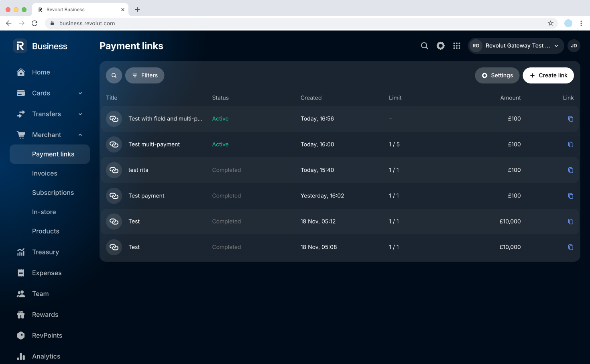Image resolution: width=590 pixels, height=364 pixels.
Task: Open the search icon in the payment links toolbar
Action: click(114, 75)
